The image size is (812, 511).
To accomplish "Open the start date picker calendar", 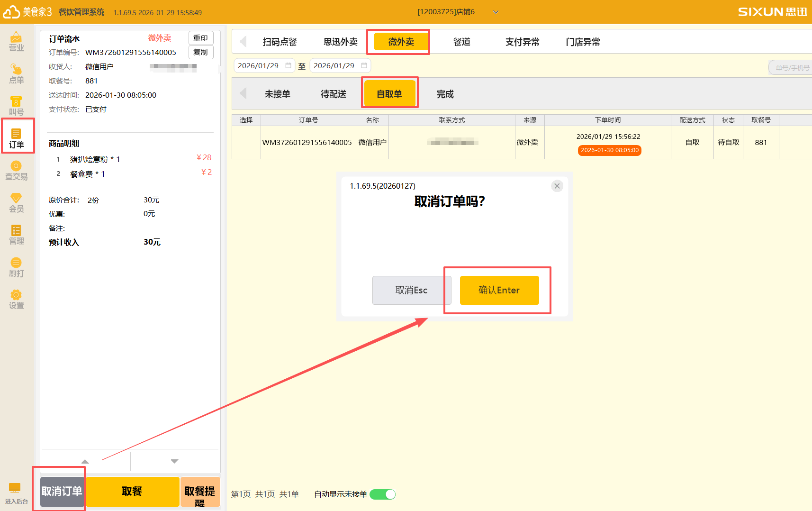I will coord(288,65).
